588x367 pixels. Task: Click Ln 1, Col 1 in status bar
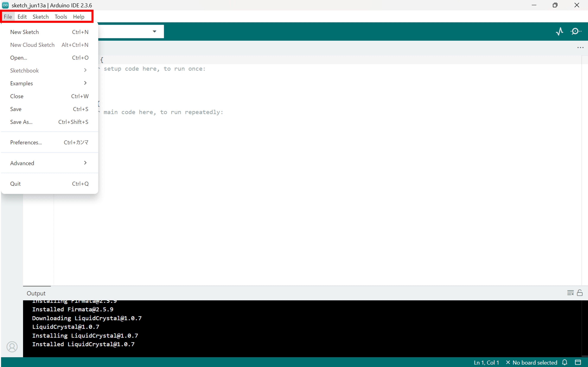click(486, 362)
